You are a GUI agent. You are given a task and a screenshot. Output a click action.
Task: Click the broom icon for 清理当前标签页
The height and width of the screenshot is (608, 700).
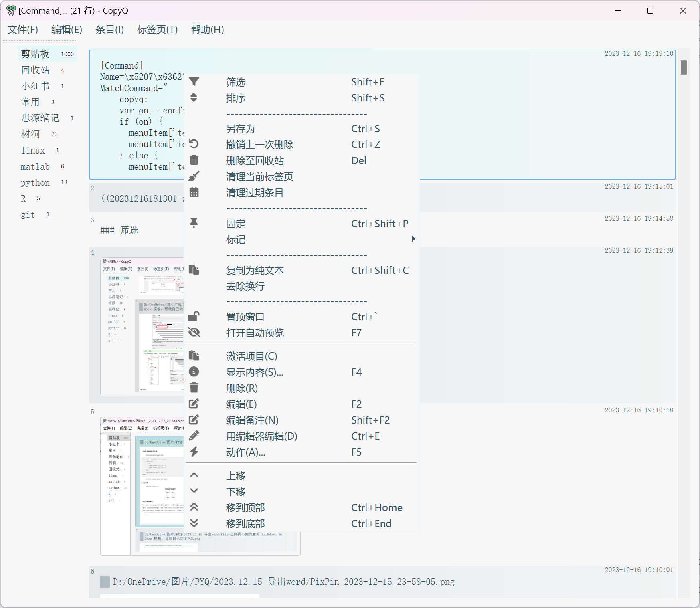(194, 176)
